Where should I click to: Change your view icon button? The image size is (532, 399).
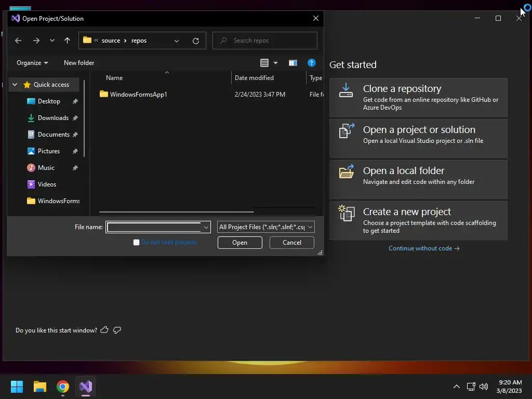tap(264, 63)
